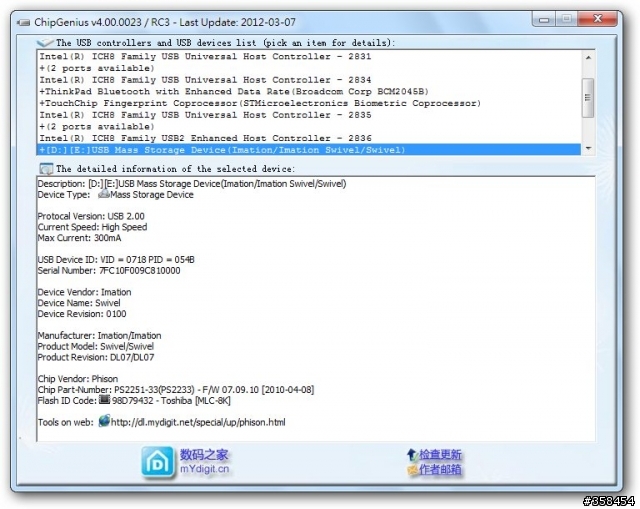Click the ChipGenius title bar USB icon

coord(24,22)
